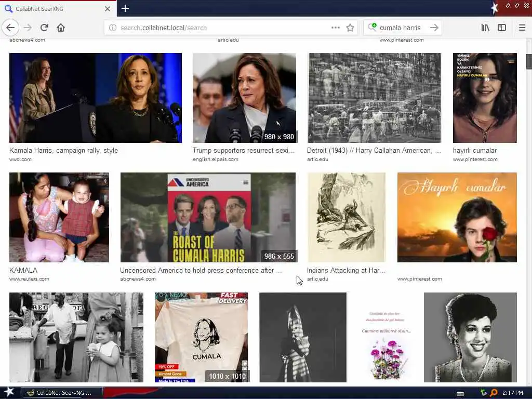Click artic.edu under Indians Attacking
The height and width of the screenshot is (399, 532).
pyautogui.click(x=317, y=279)
